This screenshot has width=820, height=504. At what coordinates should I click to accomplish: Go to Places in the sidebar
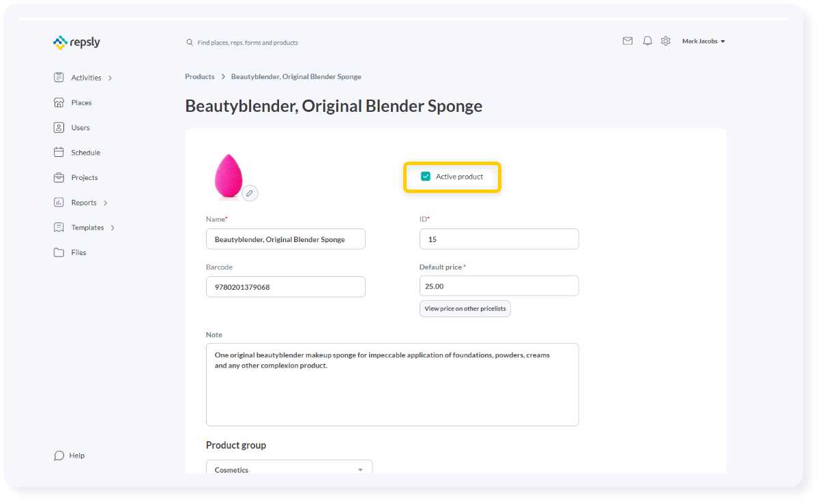click(x=81, y=103)
